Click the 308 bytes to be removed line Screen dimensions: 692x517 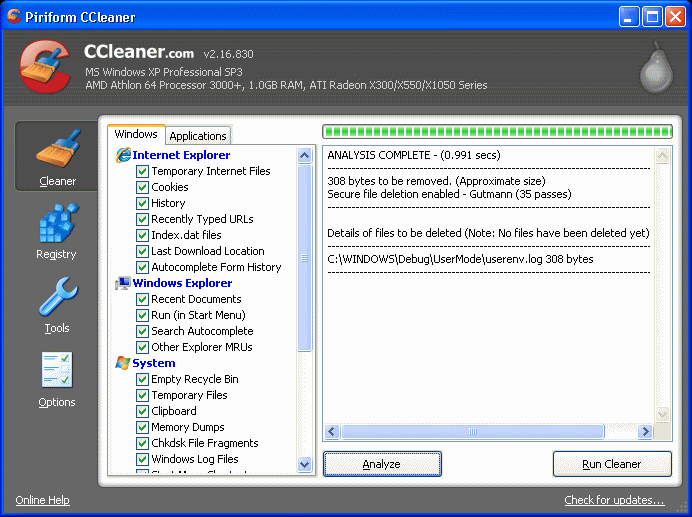(436, 181)
